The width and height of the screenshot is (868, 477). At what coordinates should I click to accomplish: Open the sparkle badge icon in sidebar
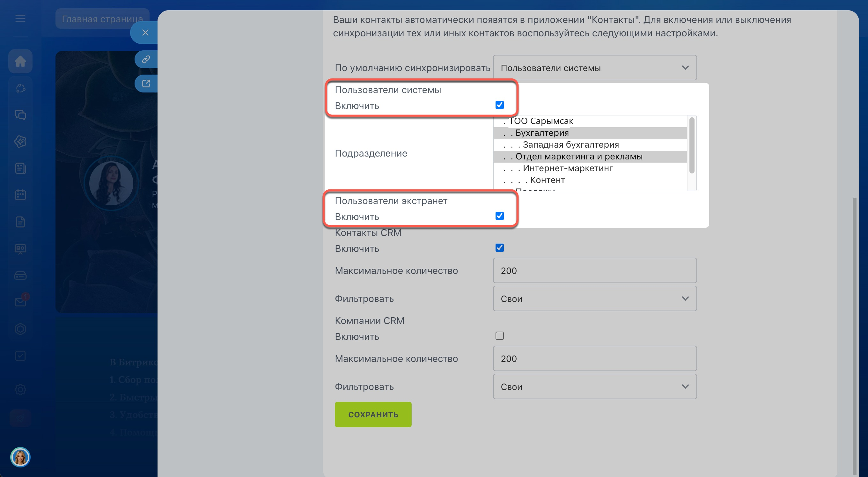tap(20, 142)
